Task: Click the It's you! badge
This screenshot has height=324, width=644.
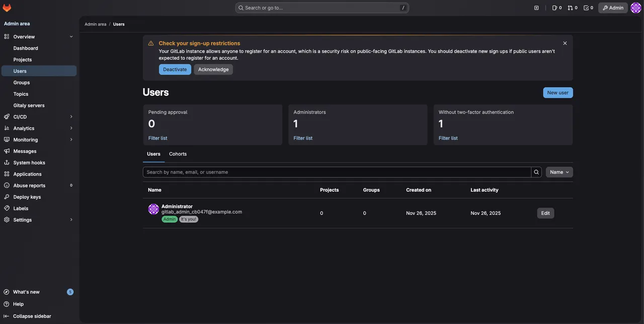Action: pyautogui.click(x=189, y=219)
